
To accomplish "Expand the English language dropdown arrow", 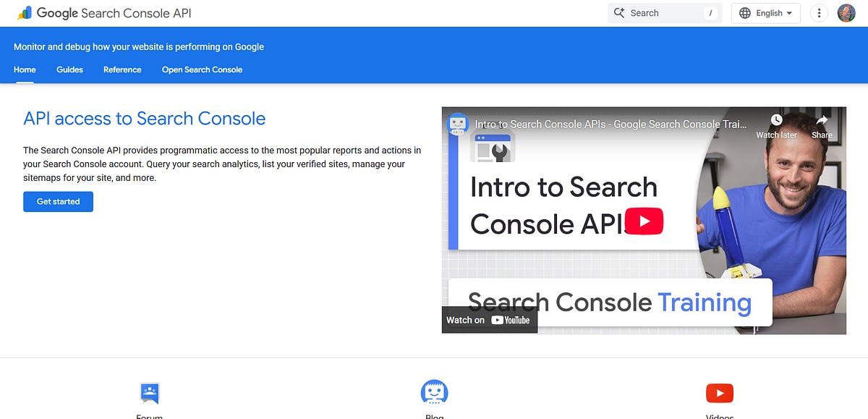I will point(788,12).
